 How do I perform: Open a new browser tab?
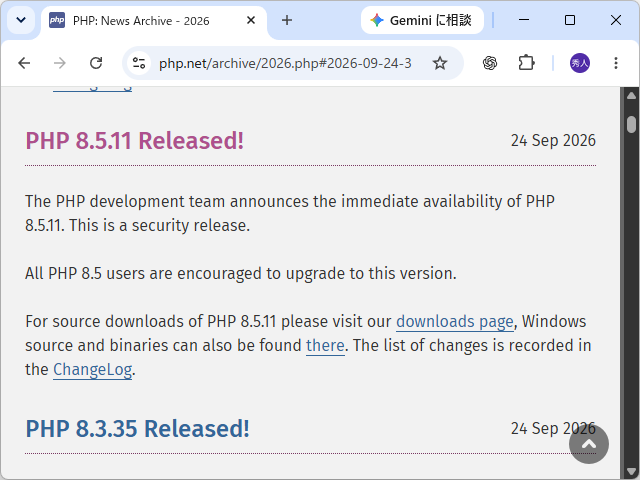(287, 20)
